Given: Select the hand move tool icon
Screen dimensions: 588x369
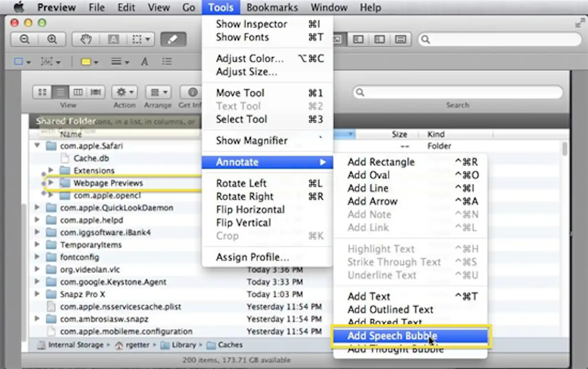Looking at the screenshot, I should (x=85, y=39).
